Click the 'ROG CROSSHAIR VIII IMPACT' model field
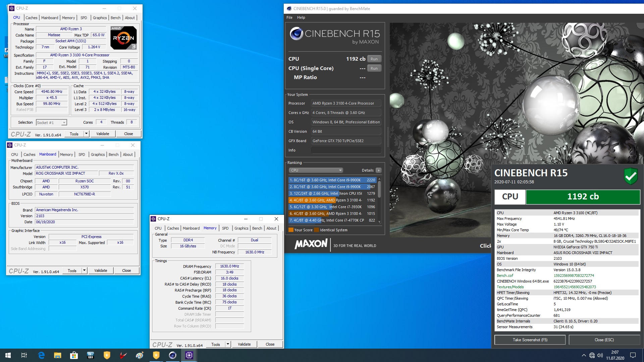Viewport: 644px width, 362px height. pyautogui.click(x=66, y=173)
